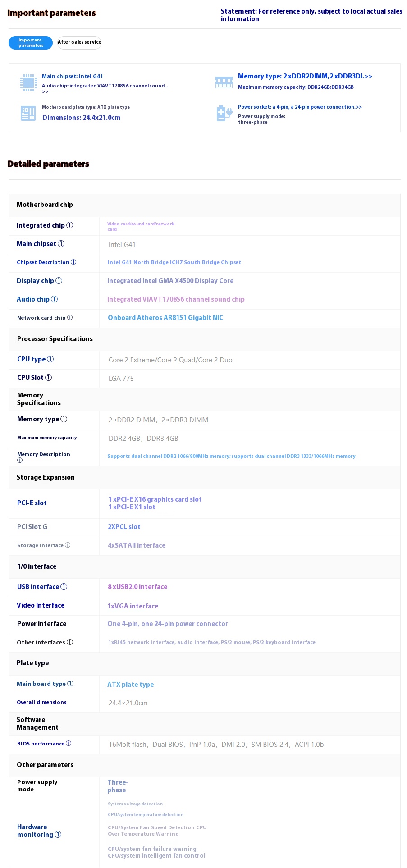Screen dimensions: 407x868
Task: Click Core 2 Extreme/Core 2 Quad text
Action: pyautogui.click(x=170, y=360)
